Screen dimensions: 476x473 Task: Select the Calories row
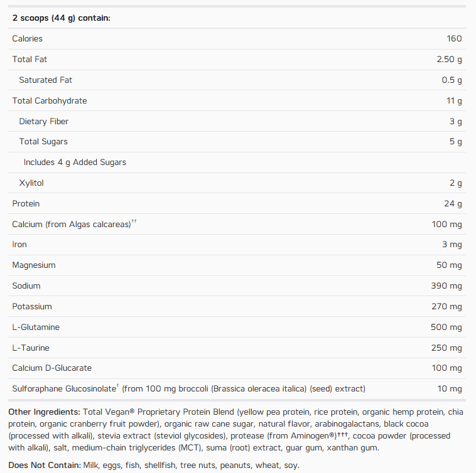(237, 39)
